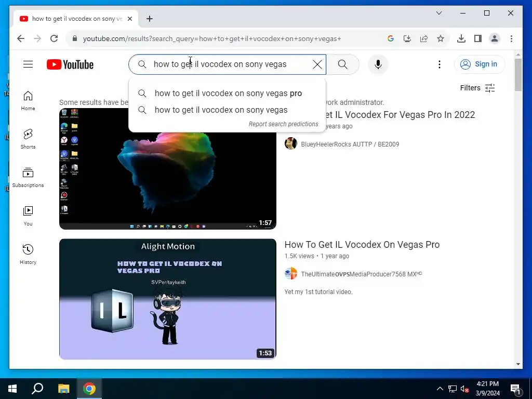Image resolution: width=532 pixels, height=399 pixels.
Task: Open a new tab with plus button
Action: click(x=149, y=19)
